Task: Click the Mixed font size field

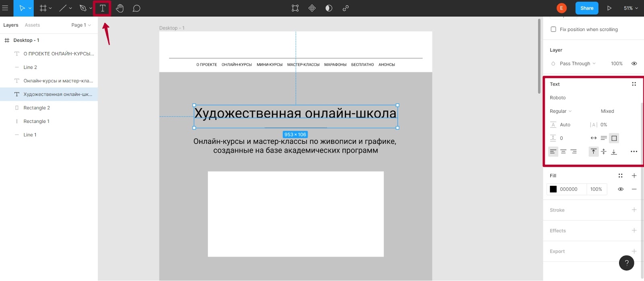Action: pos(607,111)
